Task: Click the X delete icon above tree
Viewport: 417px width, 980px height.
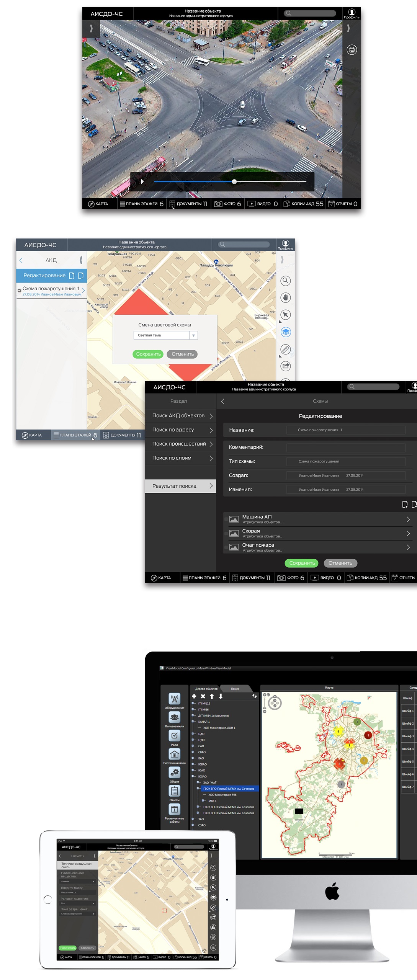Action: (x=203, y=696)
